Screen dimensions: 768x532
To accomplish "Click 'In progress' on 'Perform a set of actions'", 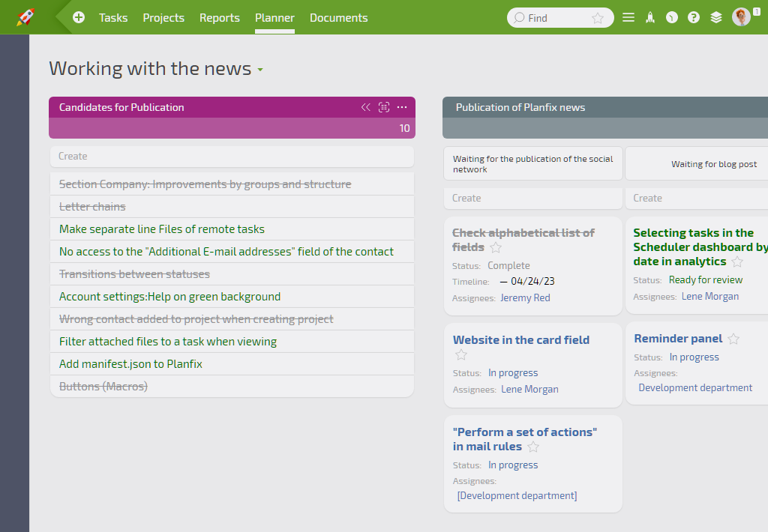I will coord(513,465).
